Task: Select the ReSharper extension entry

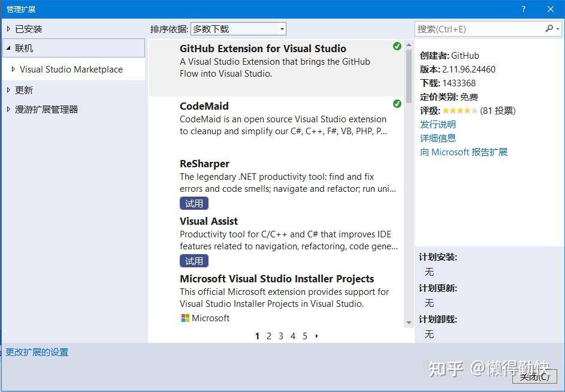Action: click(x=276, y=183)
